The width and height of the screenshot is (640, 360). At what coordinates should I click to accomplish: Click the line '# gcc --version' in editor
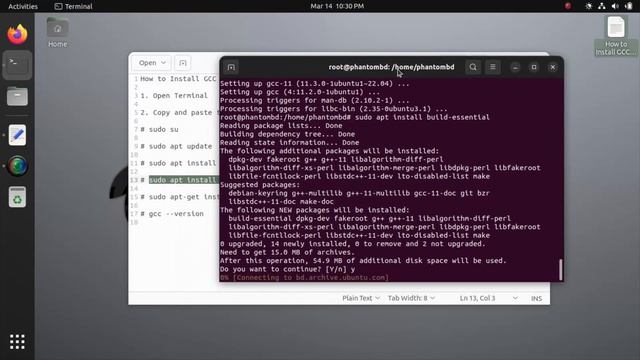(x=172, y=213)
